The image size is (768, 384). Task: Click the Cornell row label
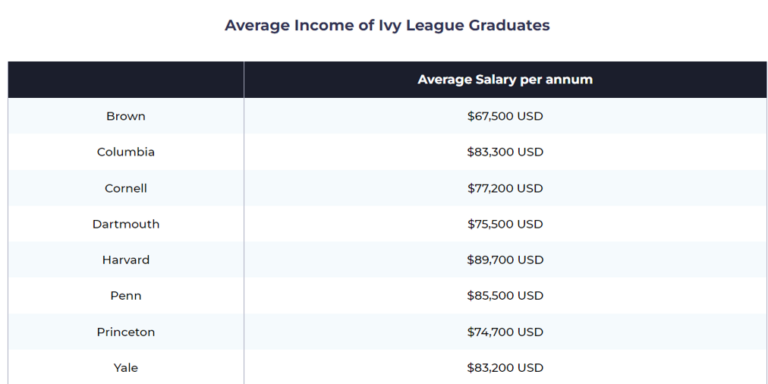[126, 188]
